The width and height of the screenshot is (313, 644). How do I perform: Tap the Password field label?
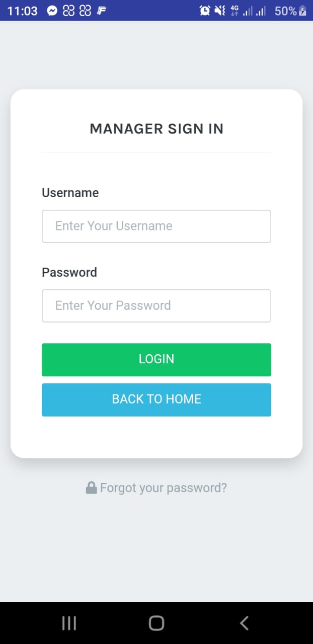[69, 272]
